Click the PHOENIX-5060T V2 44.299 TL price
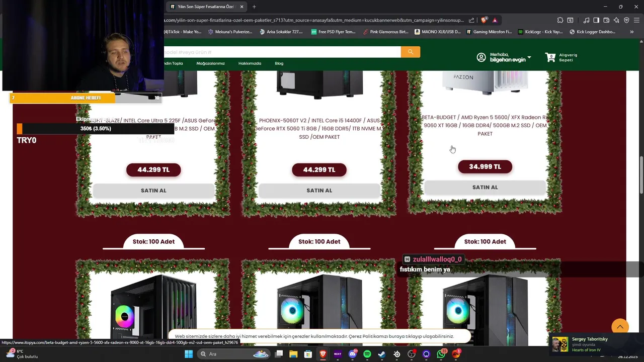644x362 pixels. tap(319, 169)
